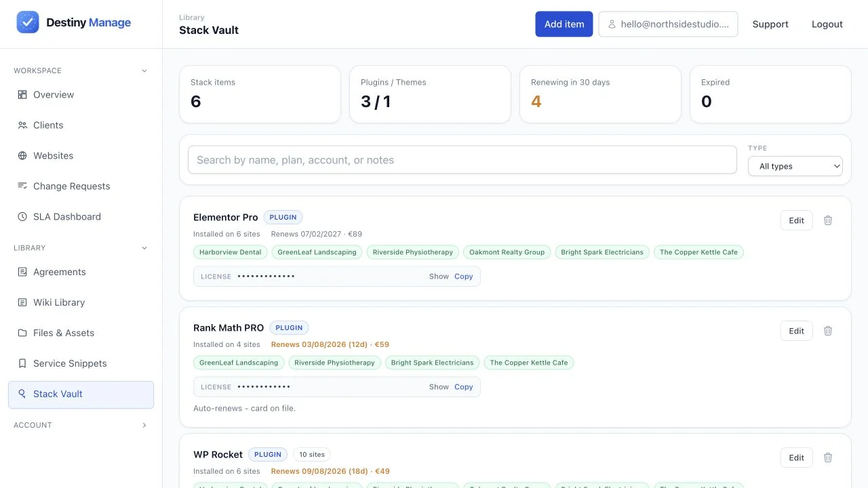Click the Service Snippets bookmark icon

[22, 363]
